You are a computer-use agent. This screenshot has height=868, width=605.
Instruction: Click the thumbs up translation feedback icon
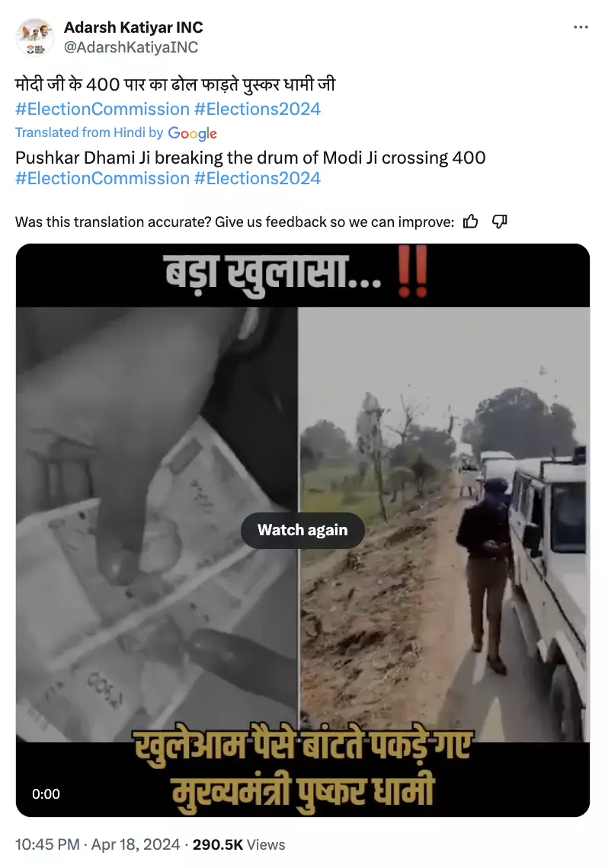[470, 222]
